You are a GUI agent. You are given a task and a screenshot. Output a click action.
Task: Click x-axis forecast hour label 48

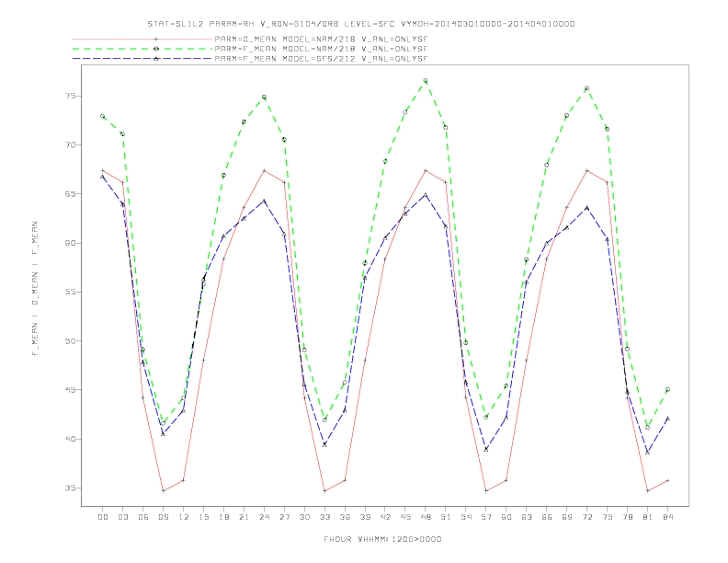(x=426, y=517)
